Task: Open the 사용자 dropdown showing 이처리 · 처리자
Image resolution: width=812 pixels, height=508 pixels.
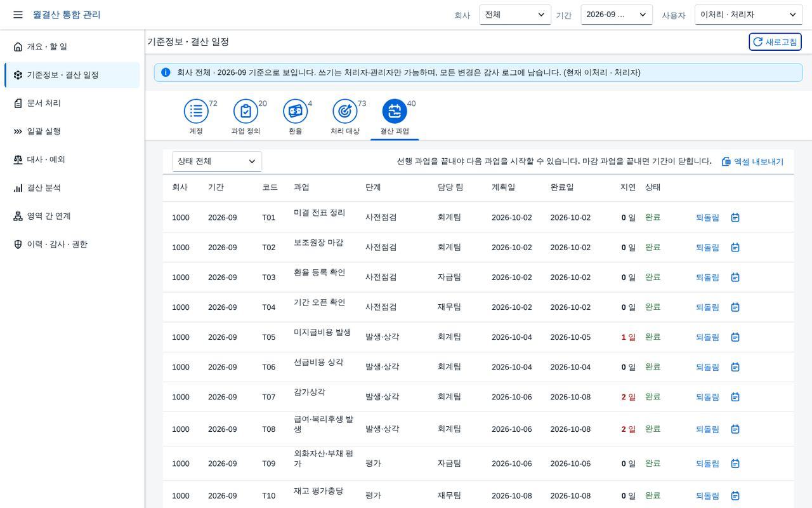Action: 749,15
